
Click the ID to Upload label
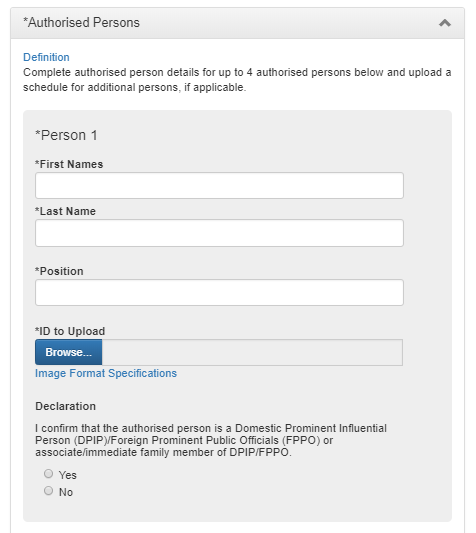click(x=70, y=331)
